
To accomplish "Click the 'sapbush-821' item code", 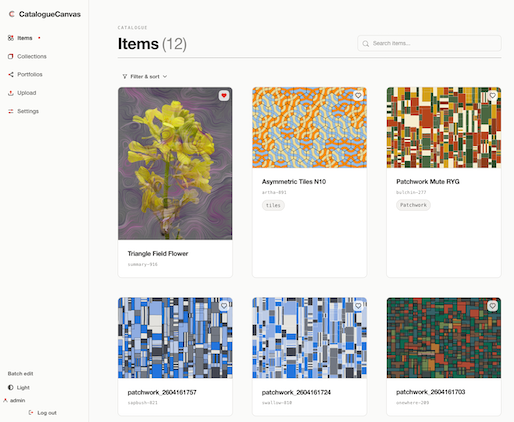I will (142, 403).
